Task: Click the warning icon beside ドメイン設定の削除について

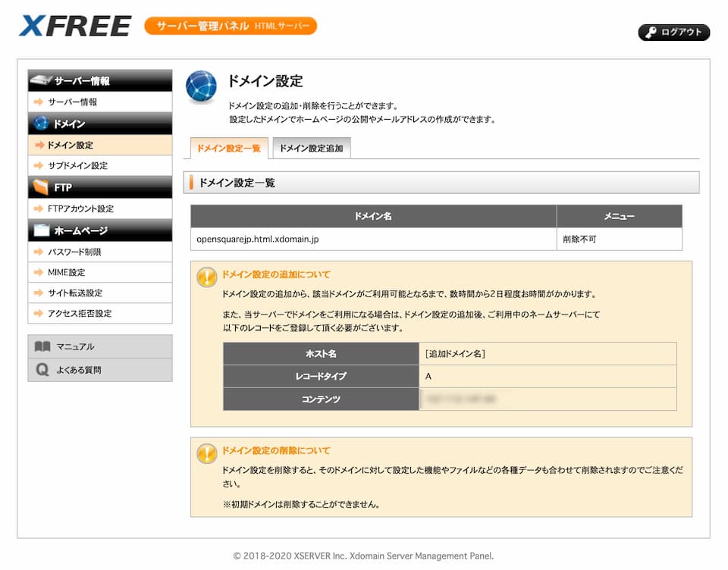Action: point(206,453)
